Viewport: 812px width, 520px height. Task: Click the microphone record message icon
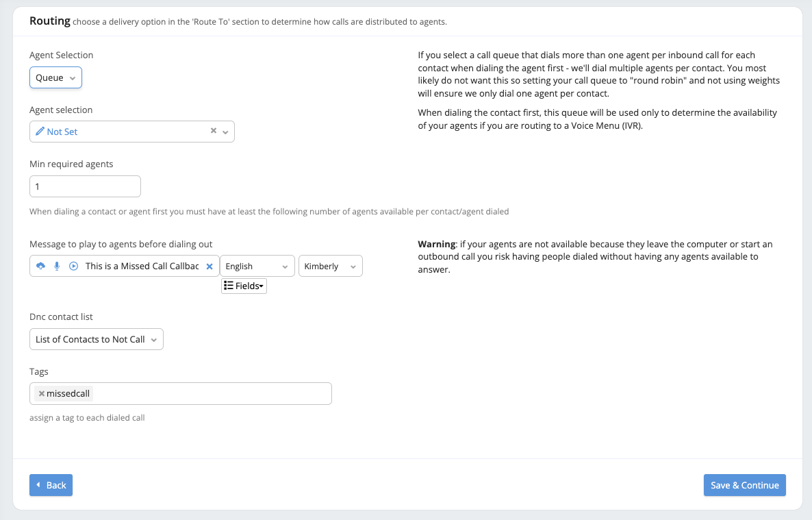point(57,266)
